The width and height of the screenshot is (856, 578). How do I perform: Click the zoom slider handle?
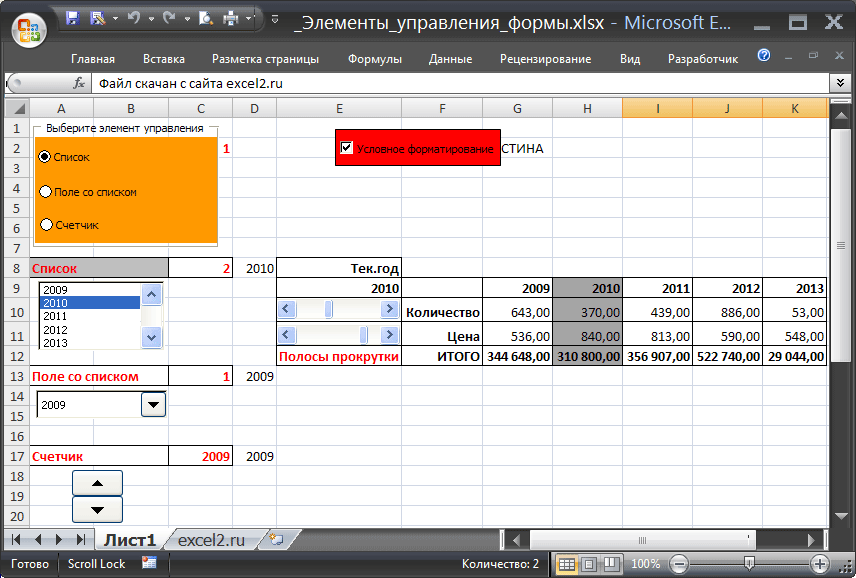[x=750, y=564]
